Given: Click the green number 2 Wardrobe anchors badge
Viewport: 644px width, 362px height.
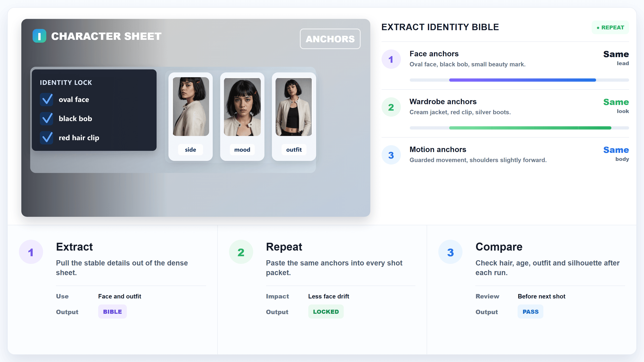Looking at the screenshot, I should click(x=391, y=107).
